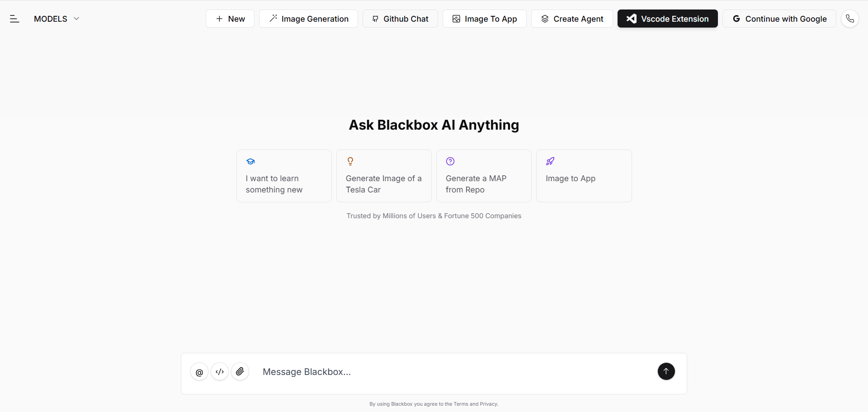Image resolution: width=868 pixels, height=412 pixels.
Task: Click Create Agent button
Action: click(x=572, y=19)
